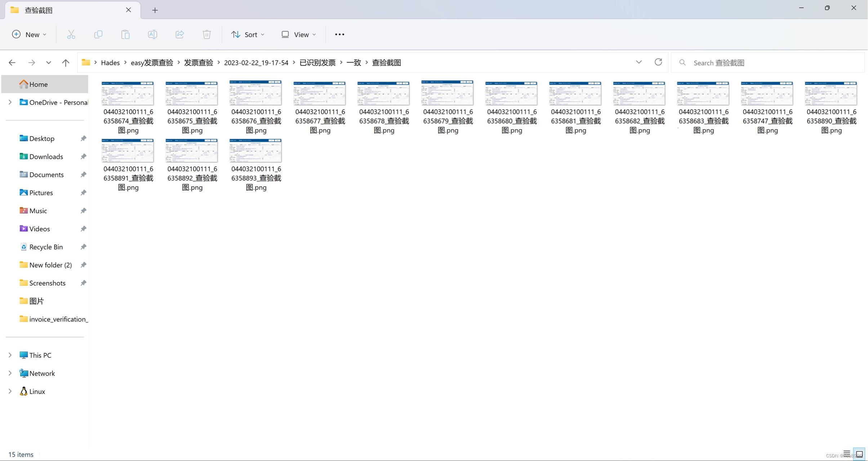Expand OneDrive - Personal tree node
868x461 pixels.
pos(10,102)
